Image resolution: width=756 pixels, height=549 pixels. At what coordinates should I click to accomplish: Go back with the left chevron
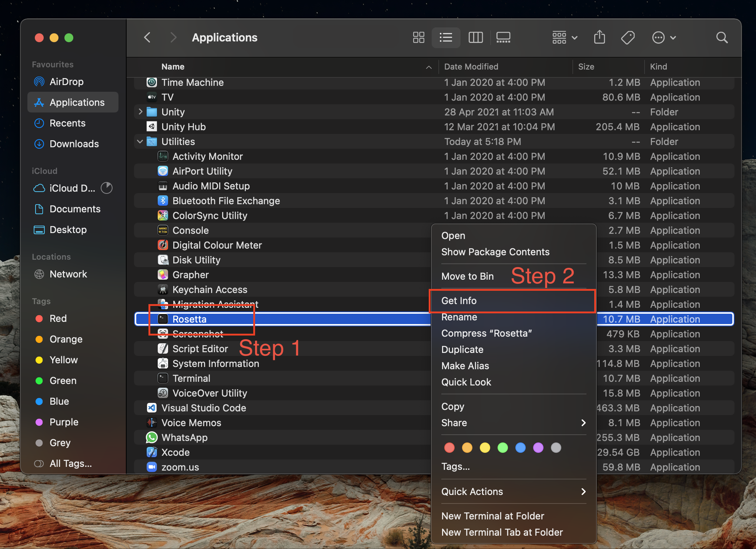tap(147, 38)
